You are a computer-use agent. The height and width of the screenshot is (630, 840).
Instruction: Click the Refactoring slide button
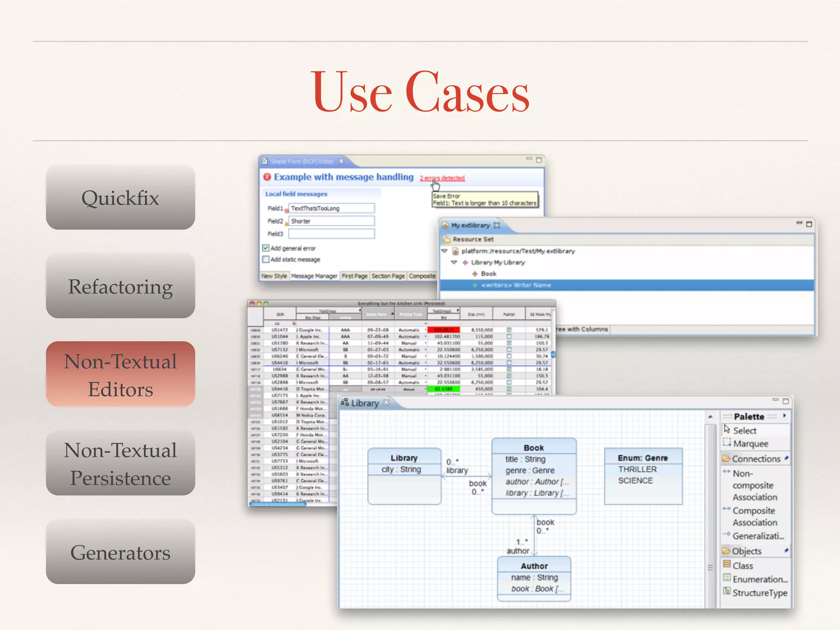[120, 286]
